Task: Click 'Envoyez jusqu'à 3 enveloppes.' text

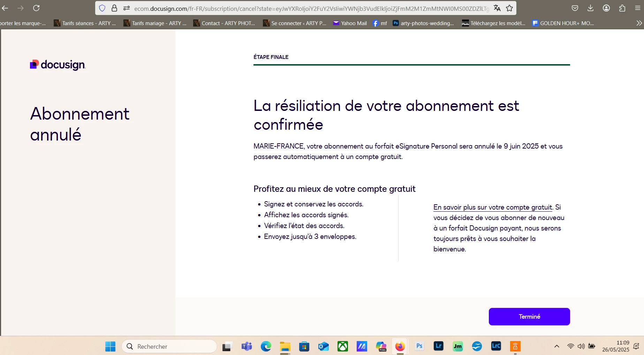Action: tap(310, 236)
